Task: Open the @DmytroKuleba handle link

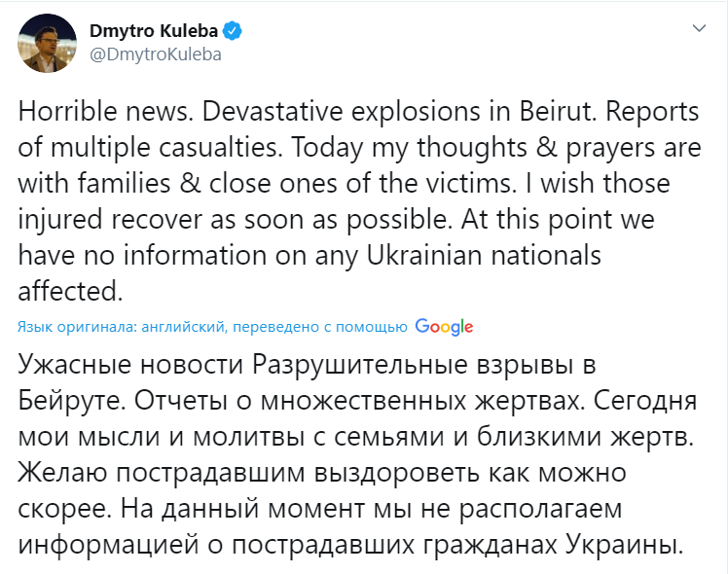Action: tap(155, 54)
